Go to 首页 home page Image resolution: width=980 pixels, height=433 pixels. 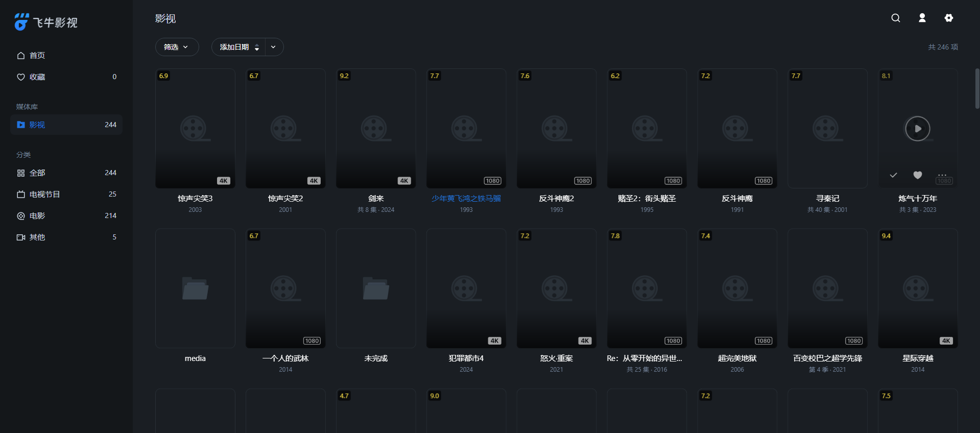tap(66, 55)
